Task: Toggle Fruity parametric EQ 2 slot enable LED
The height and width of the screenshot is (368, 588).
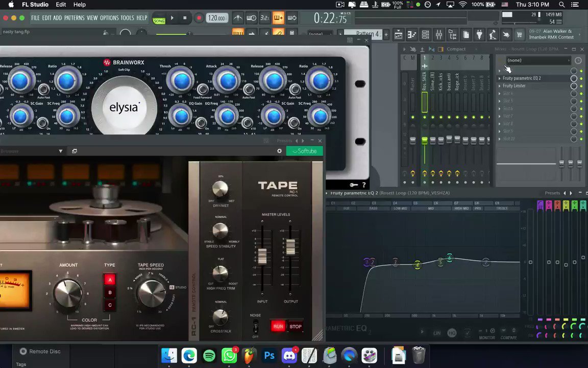Action: 581,79
